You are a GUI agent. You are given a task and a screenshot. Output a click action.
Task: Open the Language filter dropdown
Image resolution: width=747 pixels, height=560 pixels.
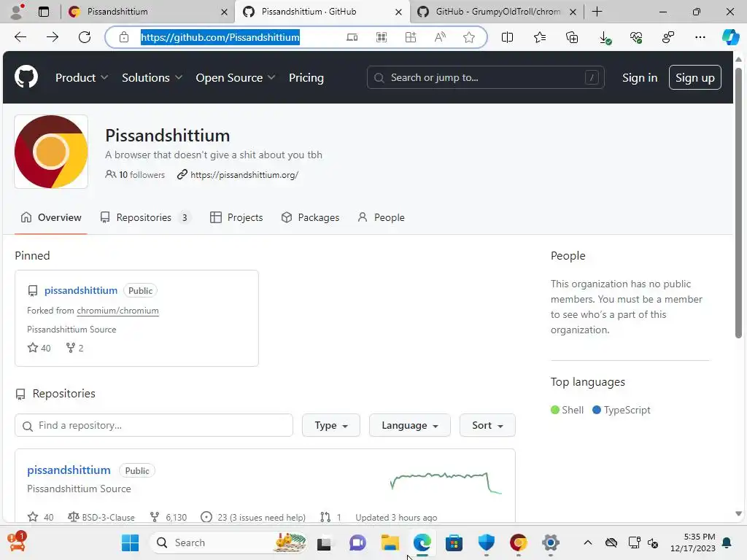click(x=410, y=425)
